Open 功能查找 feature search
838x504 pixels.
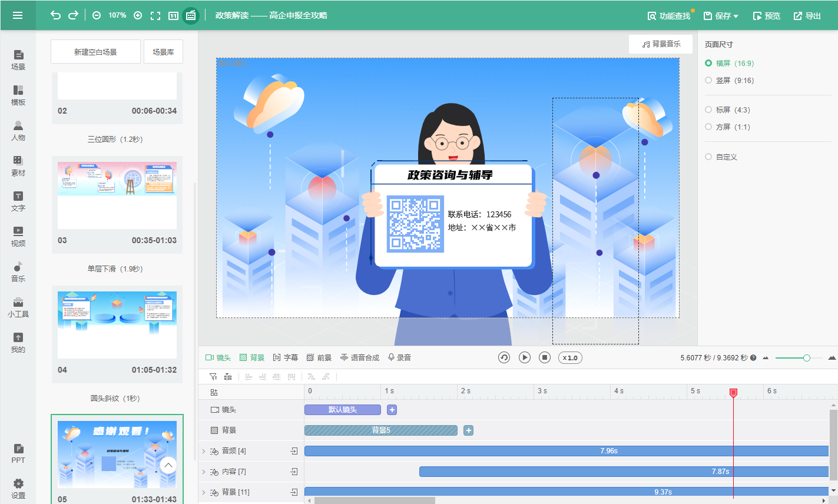tap(669, 16)
